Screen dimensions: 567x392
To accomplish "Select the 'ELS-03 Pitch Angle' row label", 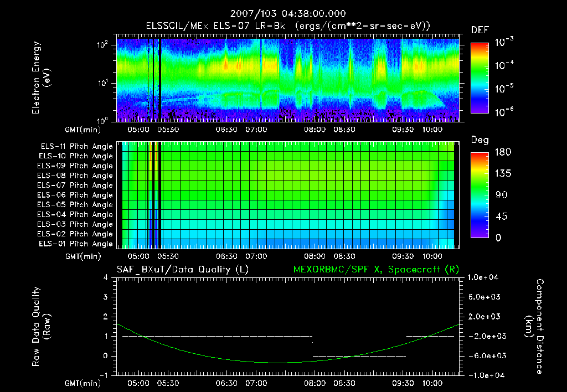I will (x=75, y=225).
